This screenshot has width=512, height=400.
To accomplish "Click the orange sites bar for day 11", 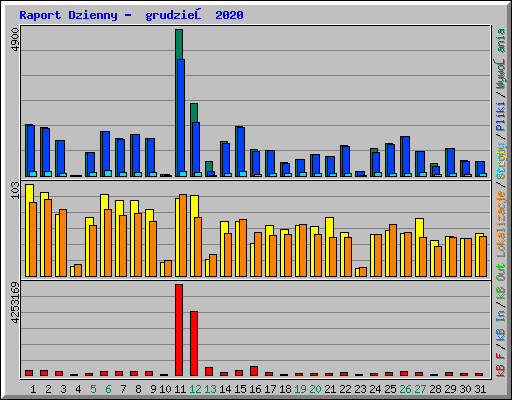I will [x=183, y=235].
